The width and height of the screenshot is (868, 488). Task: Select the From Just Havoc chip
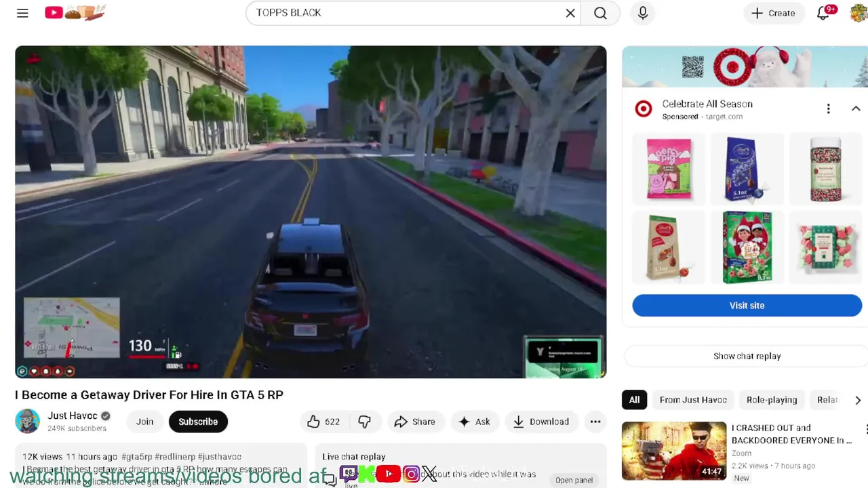point(693,400)
